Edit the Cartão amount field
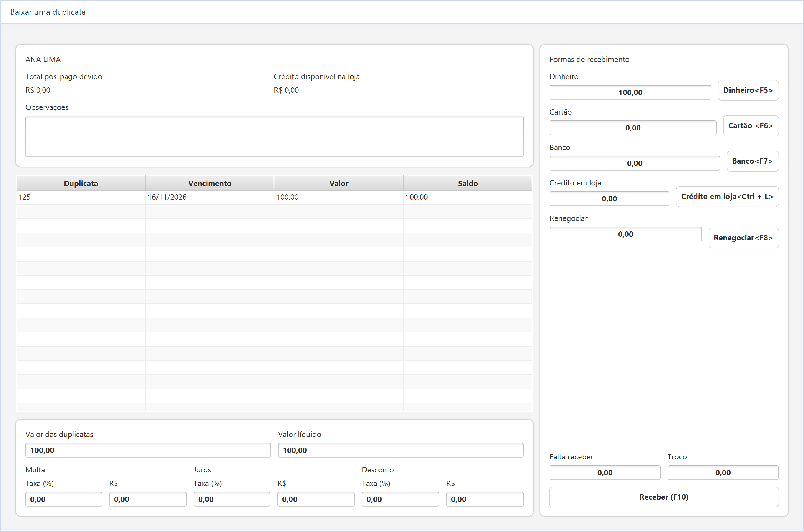The image size is (804, 532). (633, 128)
